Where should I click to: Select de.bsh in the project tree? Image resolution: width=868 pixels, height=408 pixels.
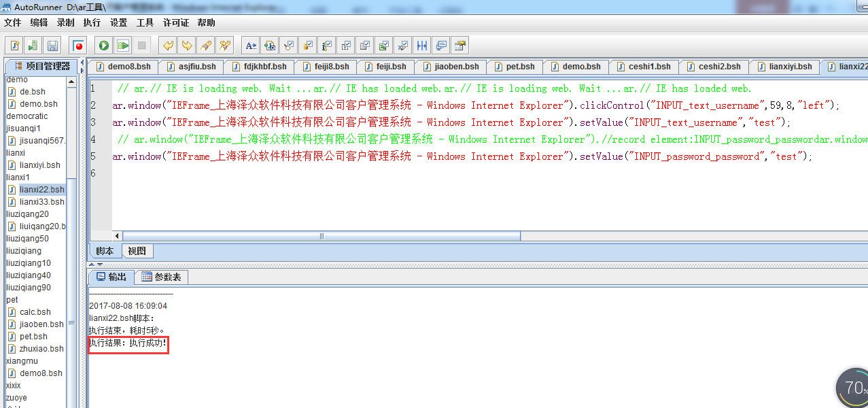pyautogui.click(x=33, y=91)
